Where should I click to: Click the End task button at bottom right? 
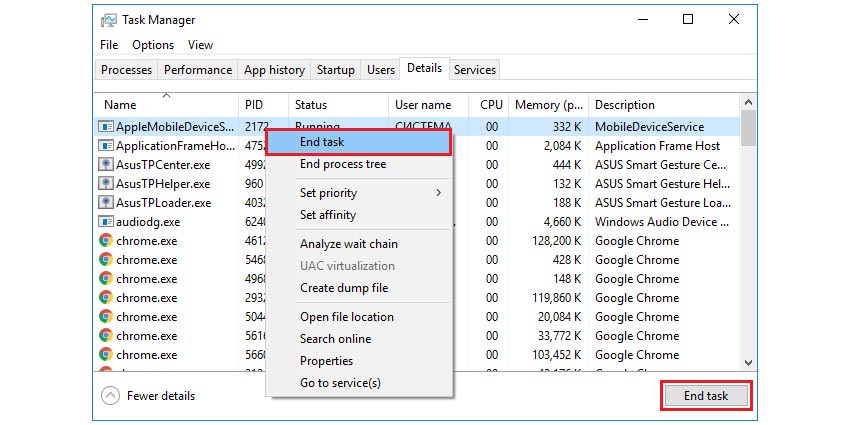click(x=706, y=396)
